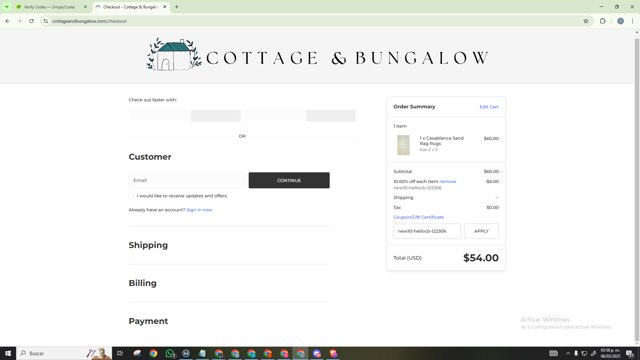Click the second express checkout button placeholder
640x360 pixels.
(x=216, y=116)
